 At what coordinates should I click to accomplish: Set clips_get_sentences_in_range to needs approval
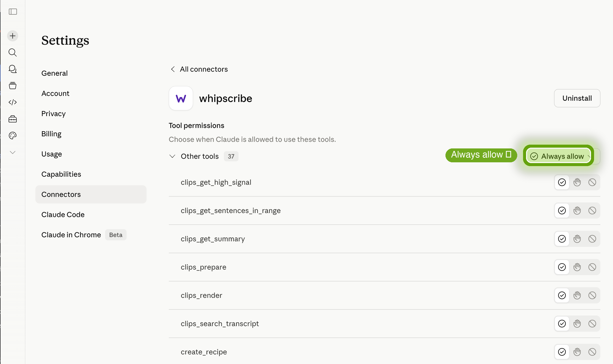577,211
